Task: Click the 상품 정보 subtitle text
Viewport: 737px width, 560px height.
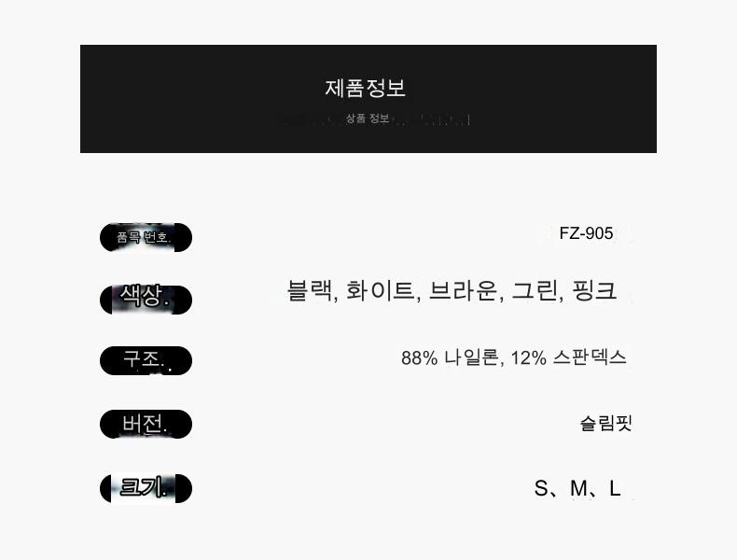Action: pos(368,119)
